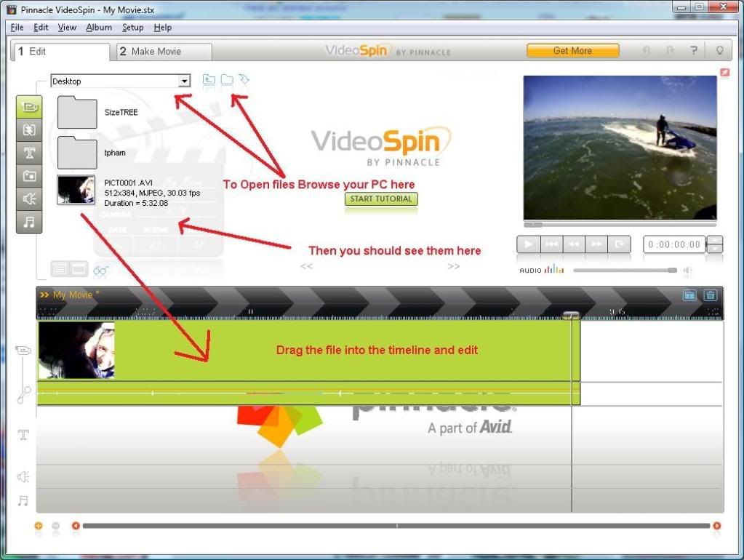
Task: Select the video clip thumbnail on the timeline
Action: [x=76, y=351]
